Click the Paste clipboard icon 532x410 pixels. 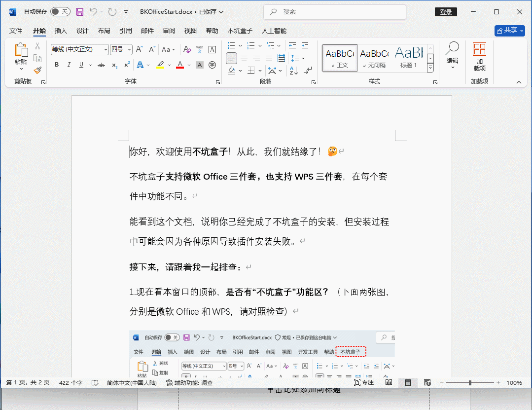[x=21, y=50]
